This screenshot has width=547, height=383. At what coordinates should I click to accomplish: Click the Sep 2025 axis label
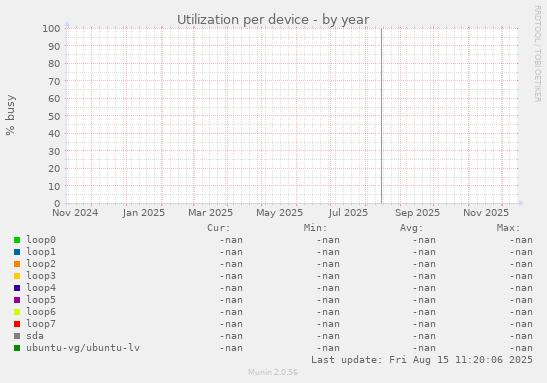click(x=417, y=213)
